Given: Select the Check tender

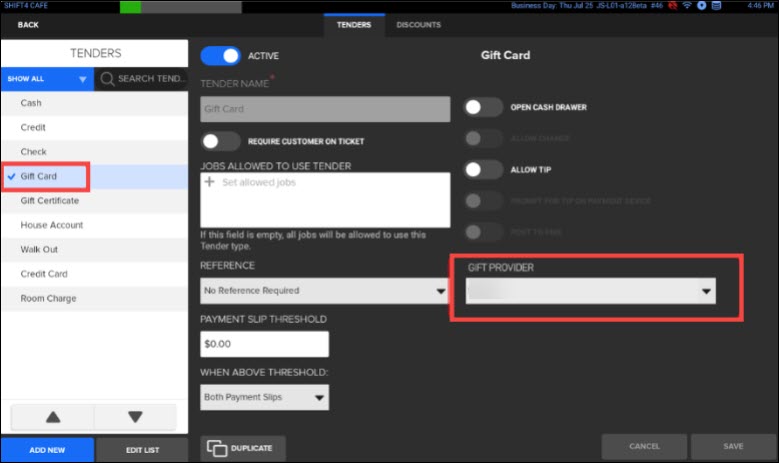Looking at the screenshot, I should pyautogui.click(x=94, y=152).
